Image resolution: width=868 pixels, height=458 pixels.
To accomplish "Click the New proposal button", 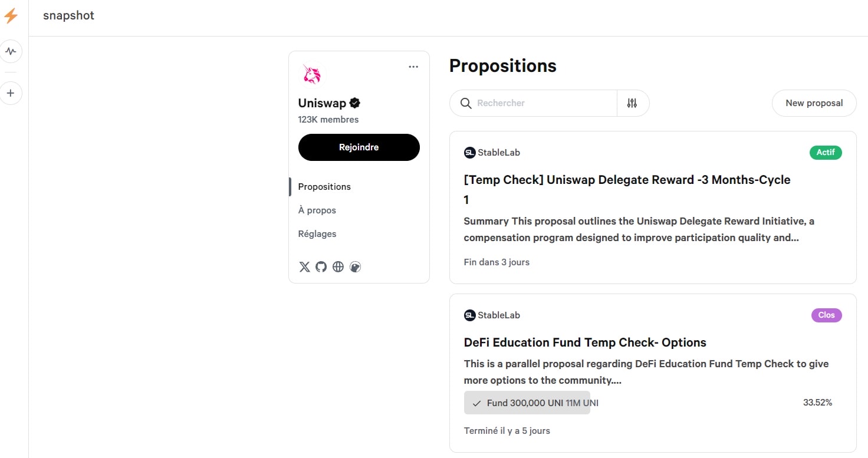I will pos(814,103).
